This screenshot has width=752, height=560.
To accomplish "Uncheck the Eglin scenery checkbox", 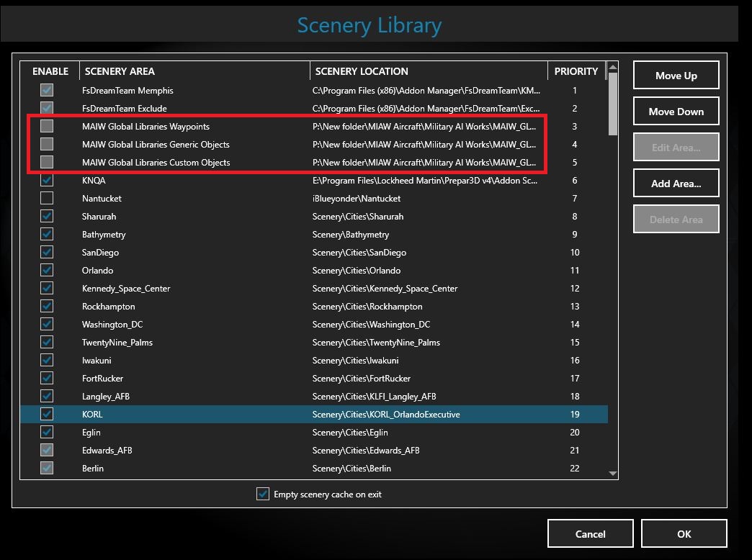I will click(x=47, y=432).
